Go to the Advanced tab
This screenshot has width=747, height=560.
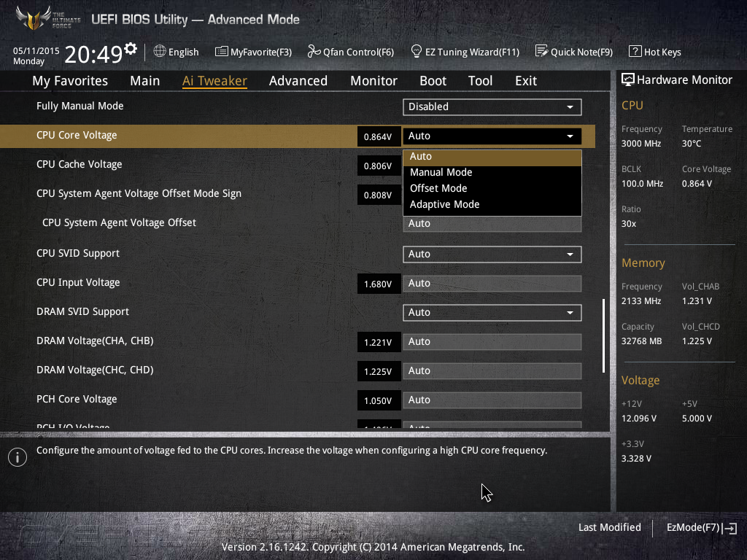pos(298,81)
